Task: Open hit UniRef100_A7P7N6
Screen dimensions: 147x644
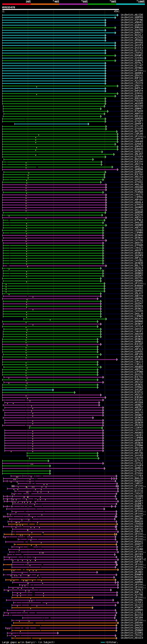Action: (132, 20)
